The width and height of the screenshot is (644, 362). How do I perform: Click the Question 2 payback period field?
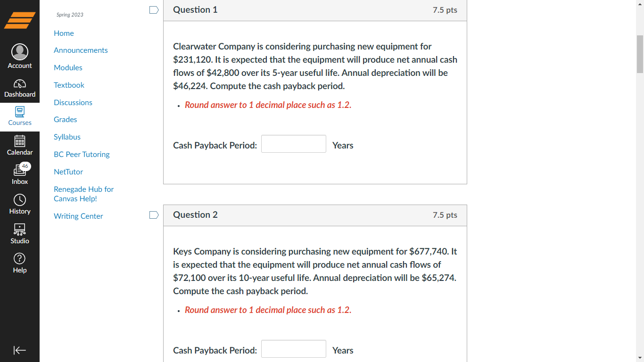coord(293,349)
